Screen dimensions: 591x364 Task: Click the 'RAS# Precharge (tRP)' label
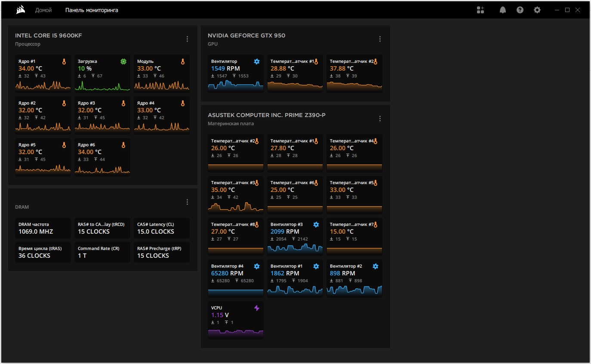tap(159, 248)
